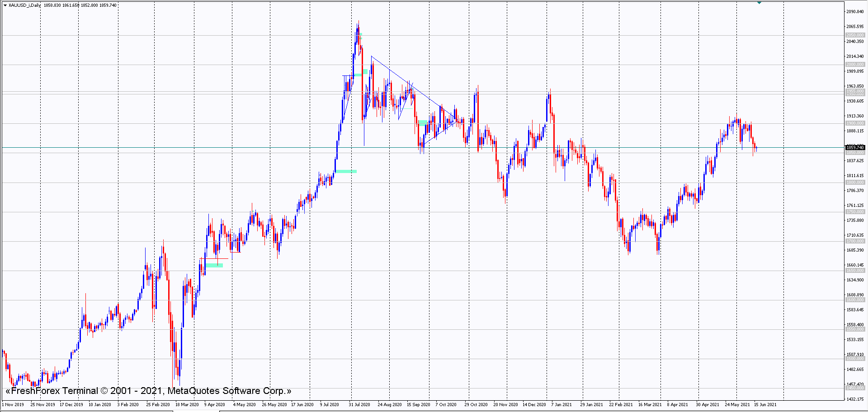Screen dimensions: 868x412
Task: Click the 7 Jan 2021 date label
Action: (561, 405)
